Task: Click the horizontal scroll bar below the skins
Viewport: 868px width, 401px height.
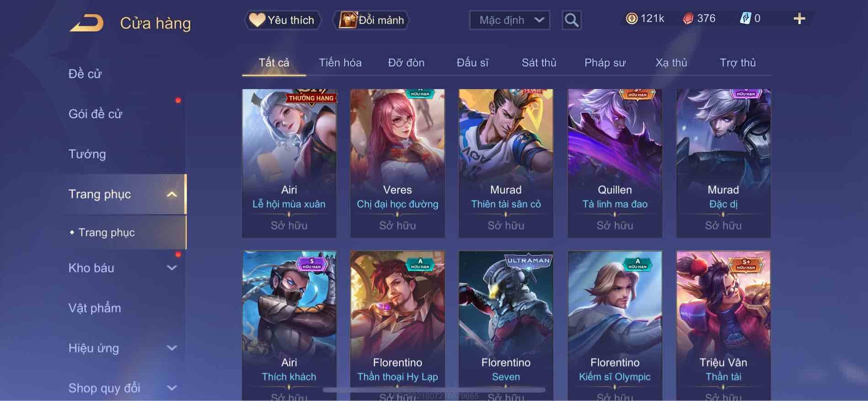Action: point(434,390)
